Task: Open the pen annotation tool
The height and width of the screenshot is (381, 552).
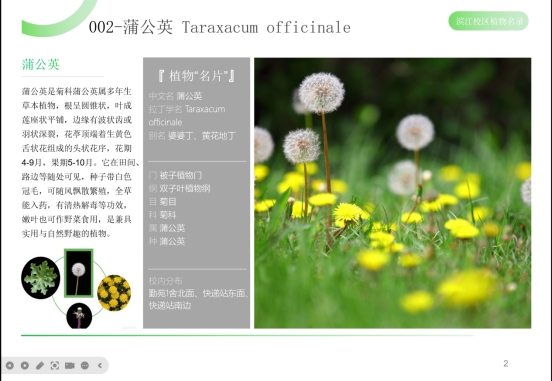Action: pyautogui.click(x=40, y=366)
